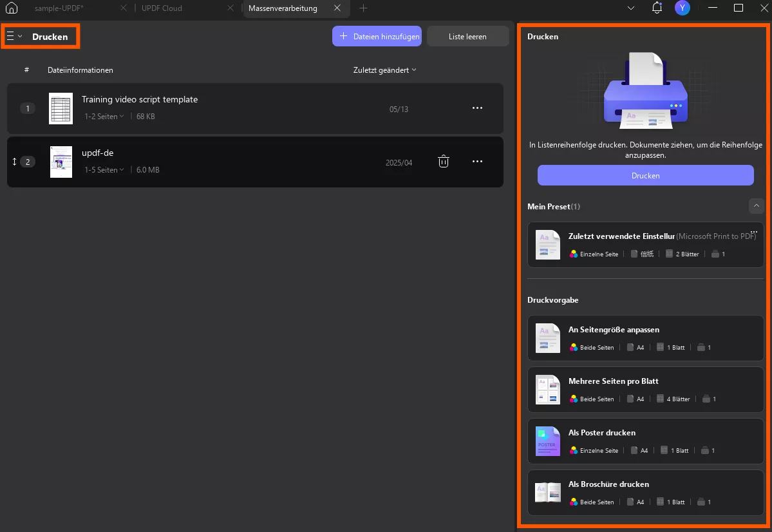
Task: Open thumbnail of Training video script template
Action: point(61,108)
